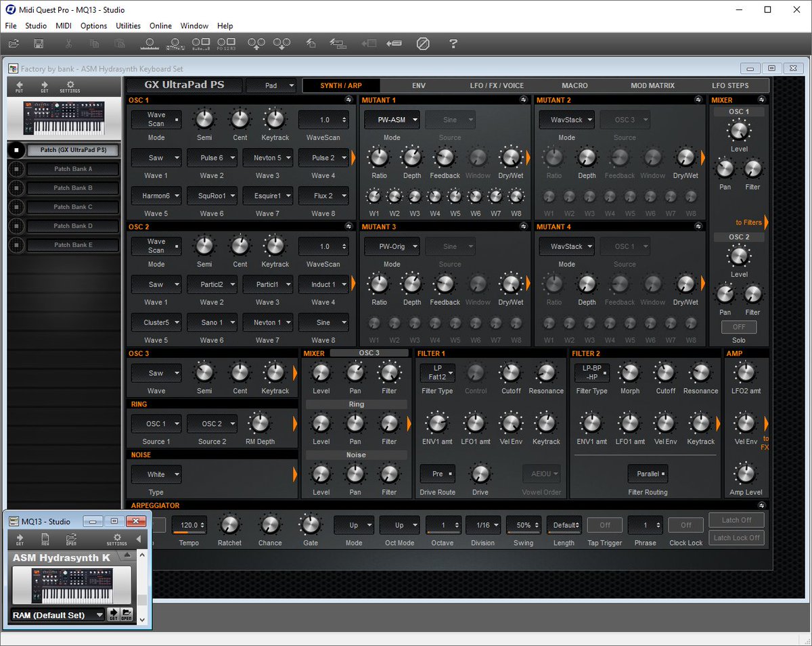The width and height of the screenshot is (812, 646).
Task: Toggle Tap Trigger Off in arpeggiator
Action: 605,525
